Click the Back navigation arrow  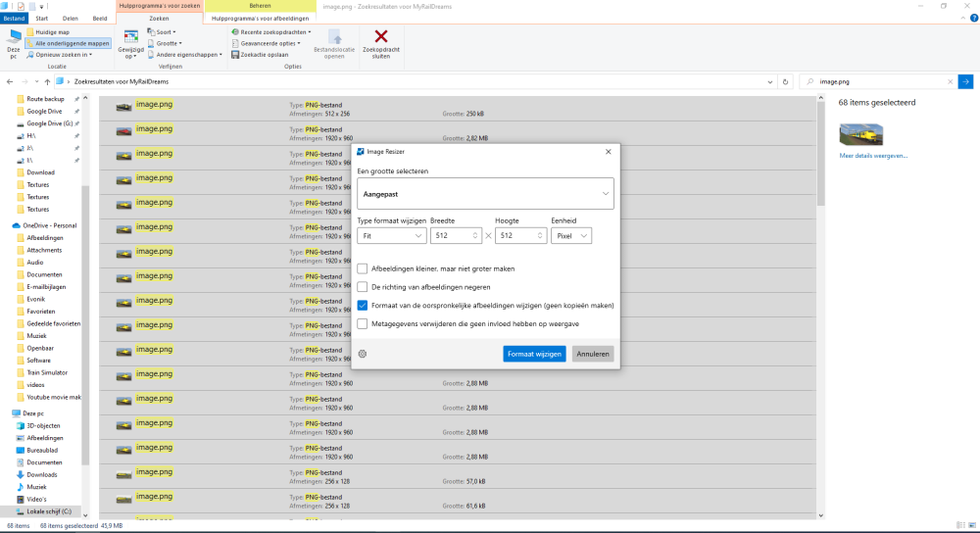10,81
